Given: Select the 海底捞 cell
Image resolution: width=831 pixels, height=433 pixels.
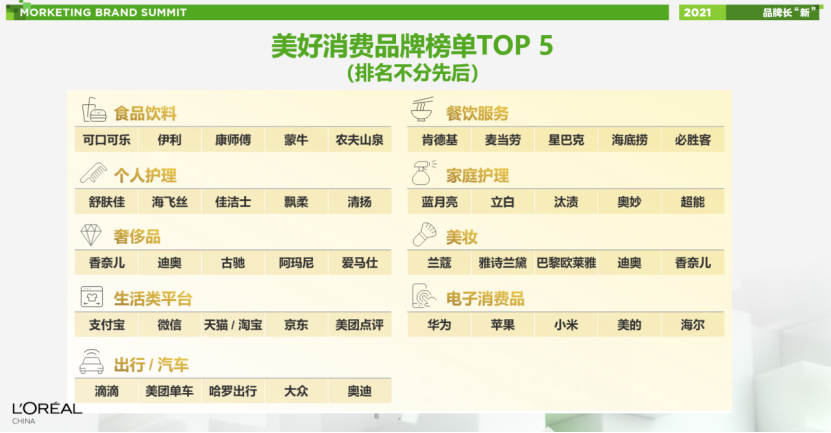Looking at the screenshot, I should pyautogui.click(x=630, y=140).
